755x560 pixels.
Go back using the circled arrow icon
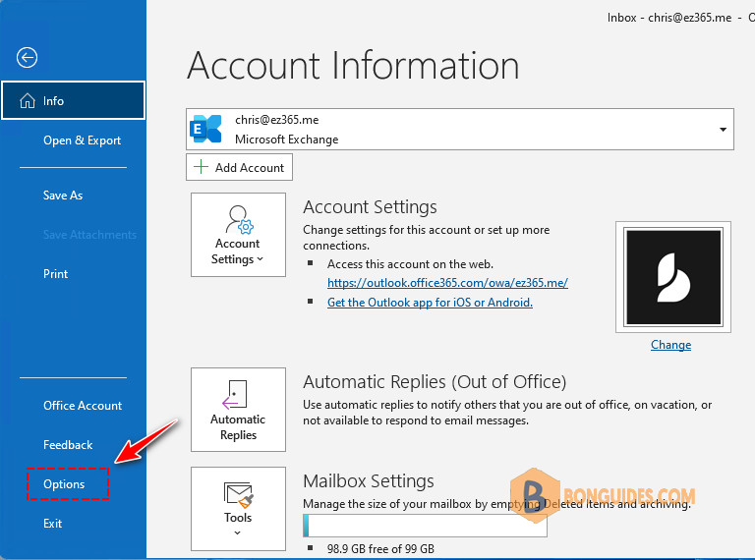27,58
